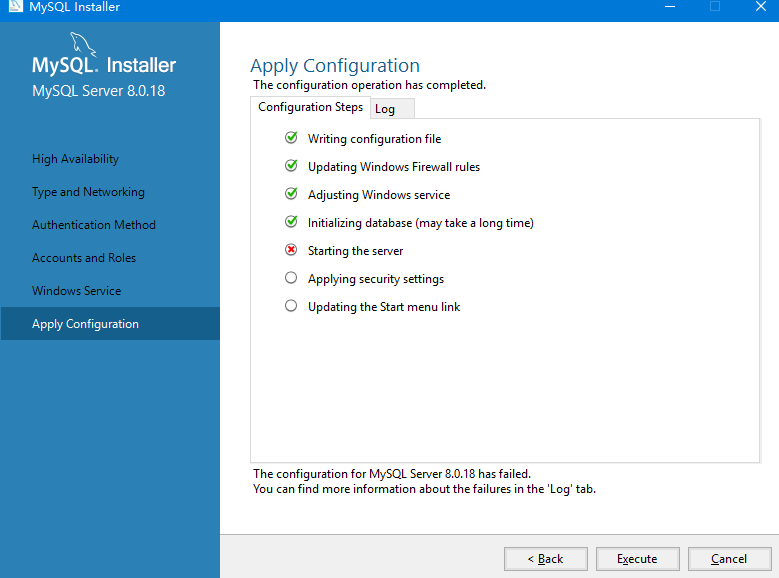Switch to the Log tab

pos(392,109)
